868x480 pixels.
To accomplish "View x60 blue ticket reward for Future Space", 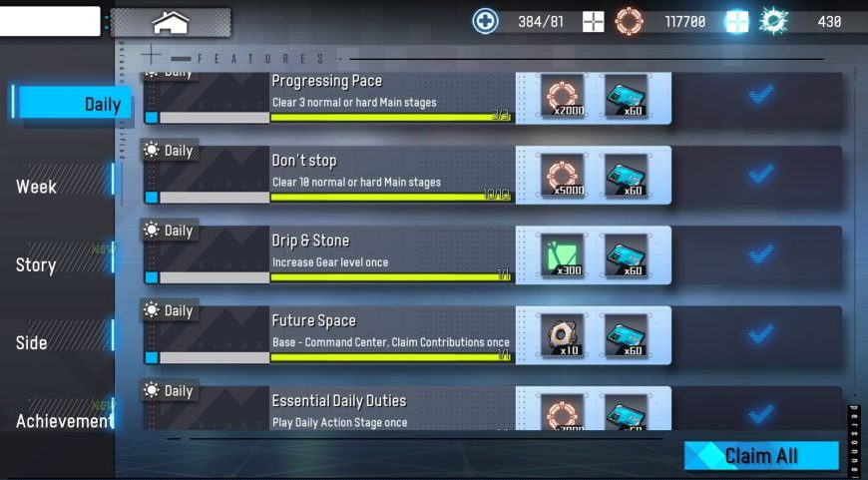I will pos(626,335).
